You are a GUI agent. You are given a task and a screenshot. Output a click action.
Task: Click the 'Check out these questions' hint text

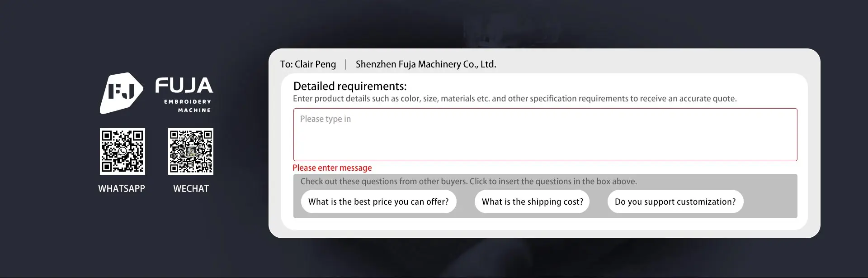point(468,182)
